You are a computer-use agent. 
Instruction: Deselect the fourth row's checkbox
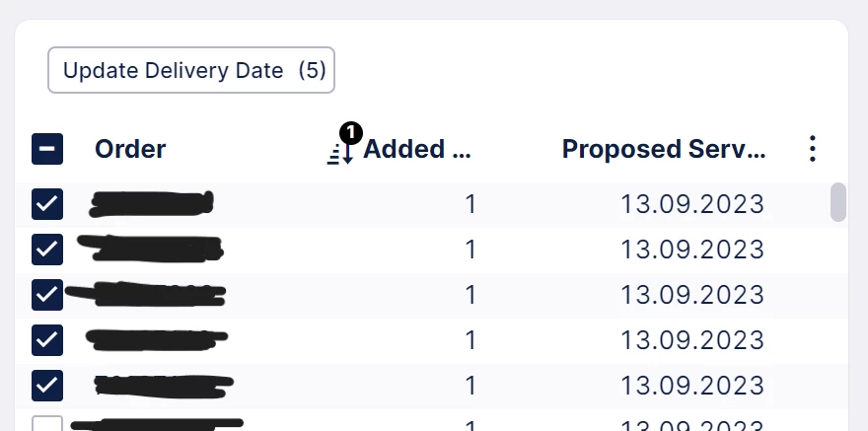[x=47, y=339]
